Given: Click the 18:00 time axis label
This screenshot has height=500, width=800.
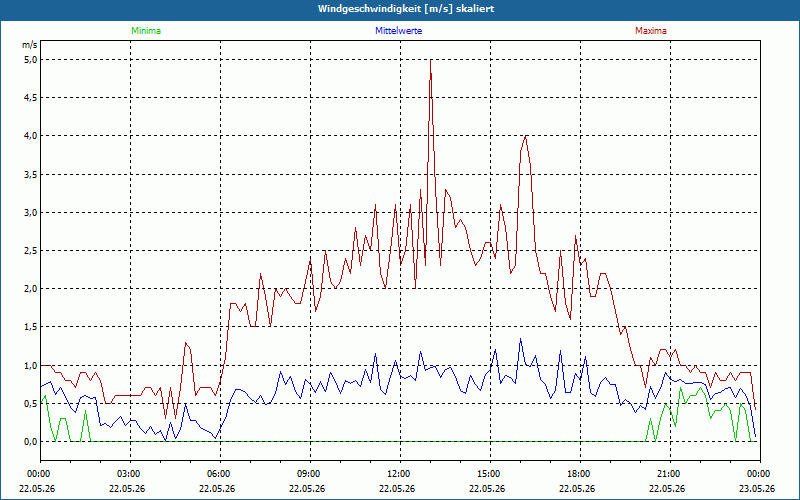Looking at the screenshot, I should 580,474.
